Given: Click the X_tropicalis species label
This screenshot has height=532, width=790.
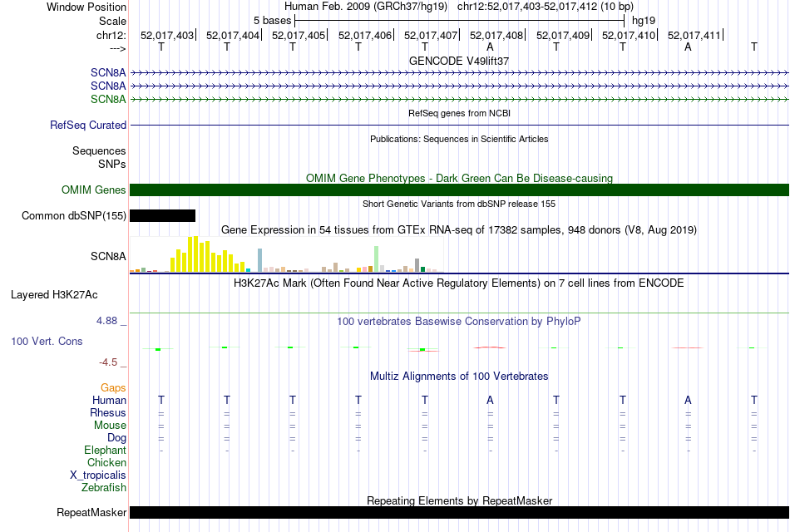Looking at the screenshot, I should click(98, 475).
